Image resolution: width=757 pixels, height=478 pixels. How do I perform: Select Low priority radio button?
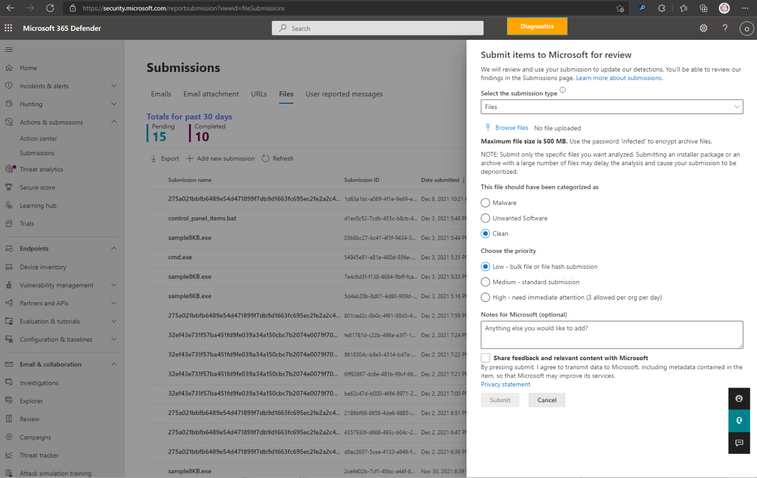[x=485, y=267]
